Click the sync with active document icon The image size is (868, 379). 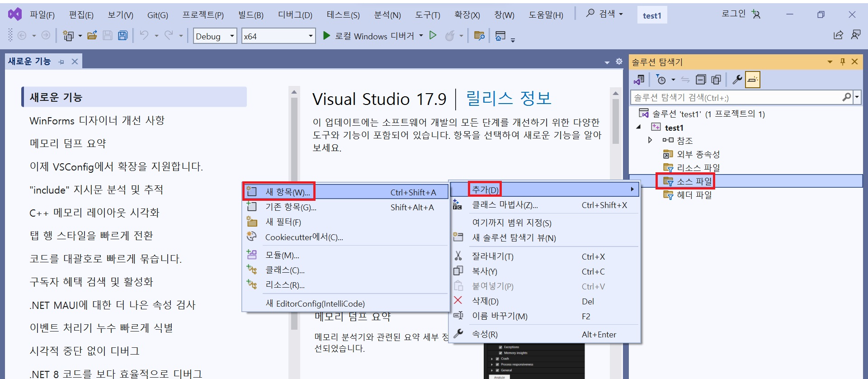pos(685,80)
